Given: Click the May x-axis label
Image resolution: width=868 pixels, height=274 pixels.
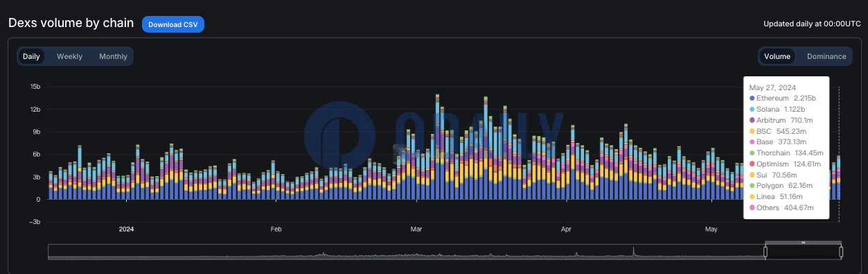Looking at the screenshot, I should pyautogui.click(x=711, y=229).
